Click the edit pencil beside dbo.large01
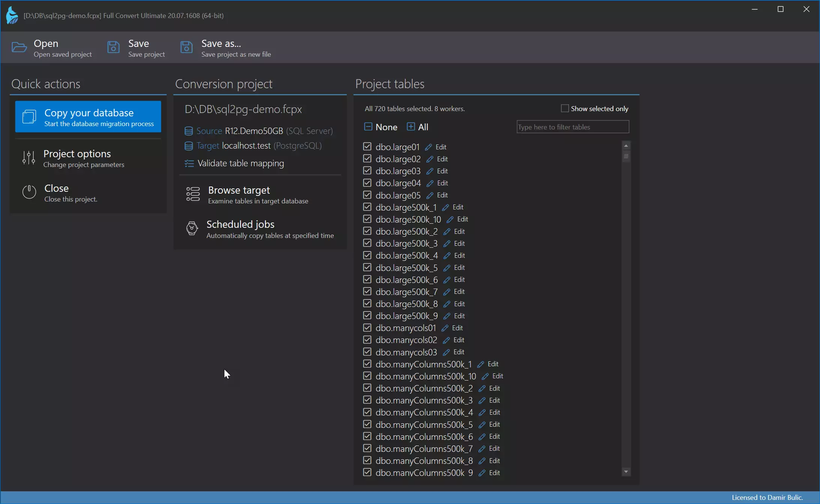820x504 pixels. pos(429,147)
